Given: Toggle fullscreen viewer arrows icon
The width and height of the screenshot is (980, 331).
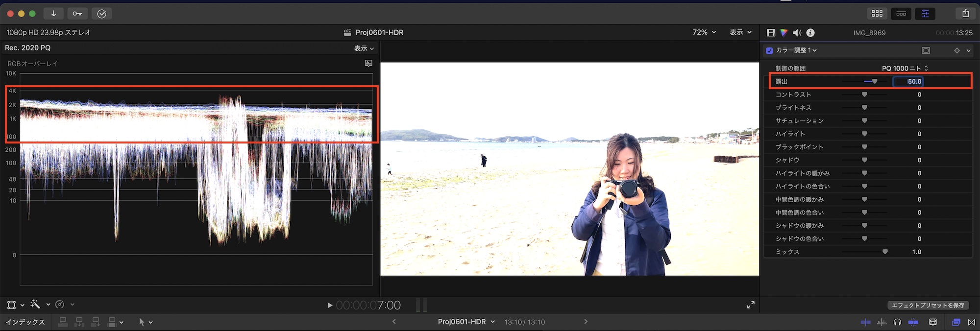Looking at the screenshot, I should [751, 305].
